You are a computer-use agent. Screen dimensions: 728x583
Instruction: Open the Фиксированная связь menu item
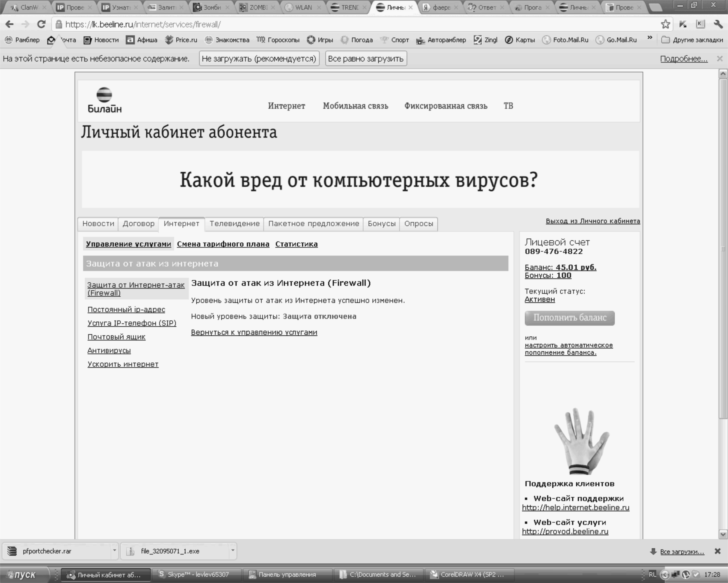tap(446, 106)
